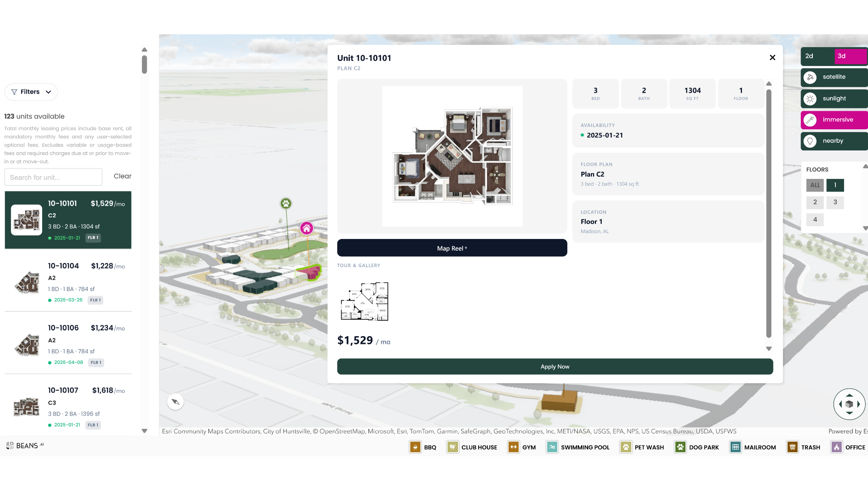Select unit 10-10101 card

pyautogui.click(x=68, y=220)
